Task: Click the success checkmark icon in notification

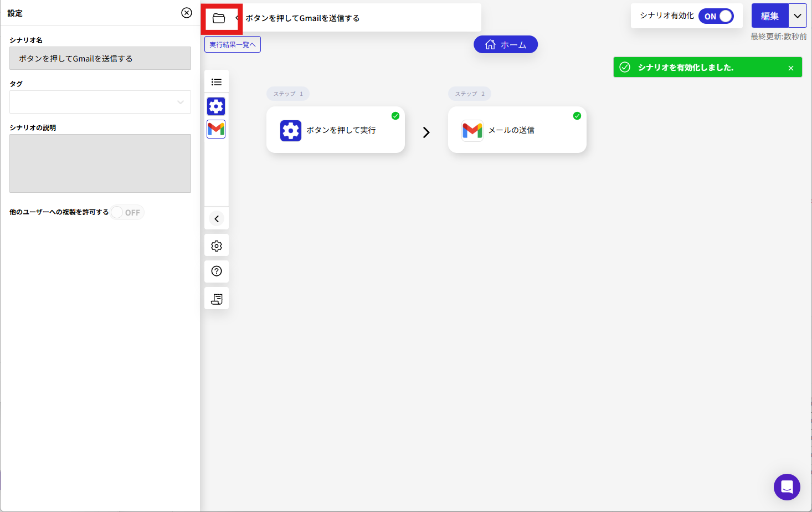Action: coord(625,67)
